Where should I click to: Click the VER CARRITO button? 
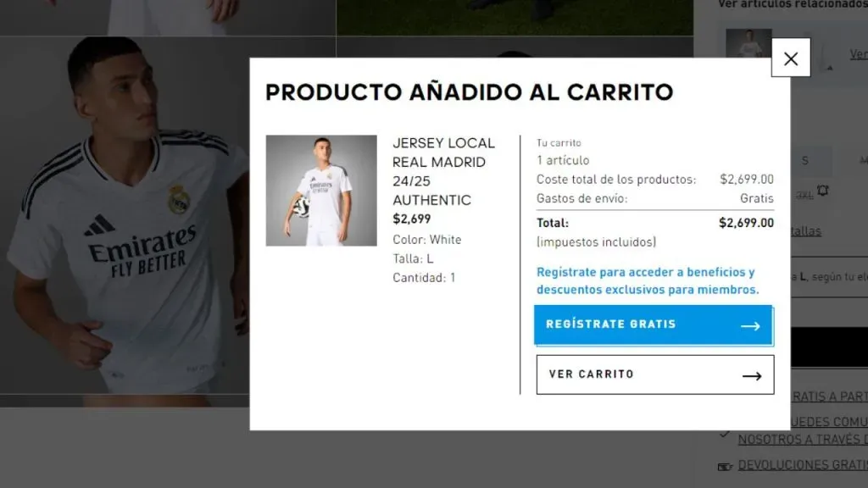point(655,374)
